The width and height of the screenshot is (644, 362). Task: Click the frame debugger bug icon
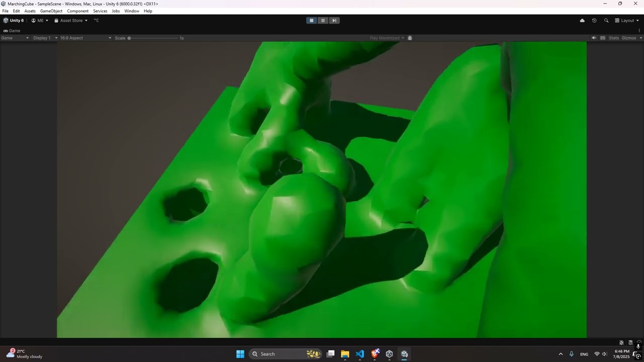pyautogui.click(x=410, y=38)
